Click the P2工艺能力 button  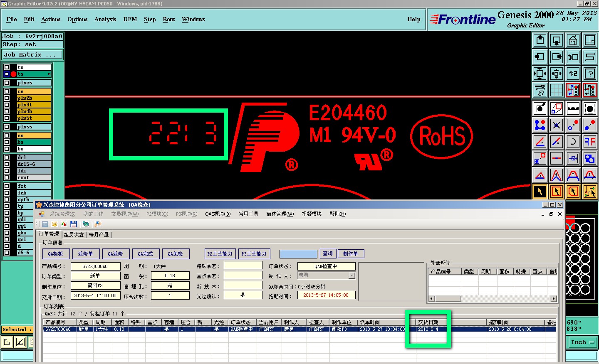pyautogui.click(x=220, y=254)
